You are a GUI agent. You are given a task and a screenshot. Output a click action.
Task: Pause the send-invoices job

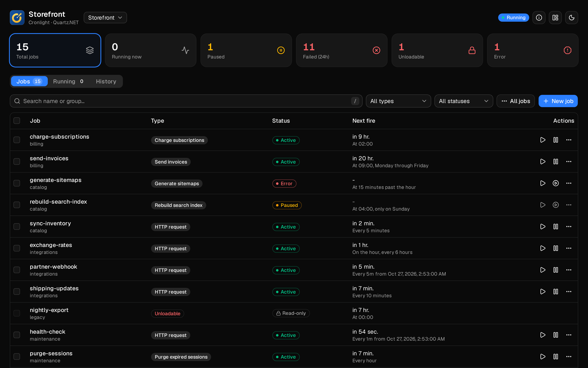coord(556,162)
